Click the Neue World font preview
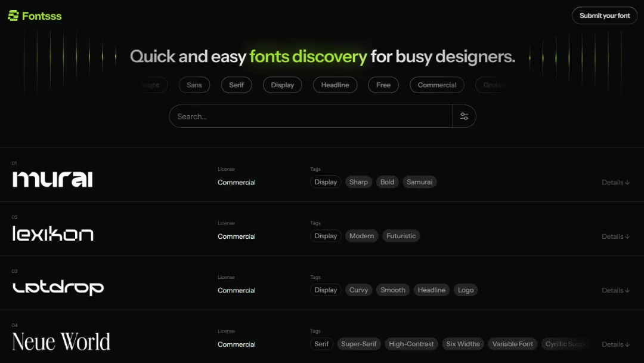The height and width of the screenshot is (363, 644). click(61, 342)
